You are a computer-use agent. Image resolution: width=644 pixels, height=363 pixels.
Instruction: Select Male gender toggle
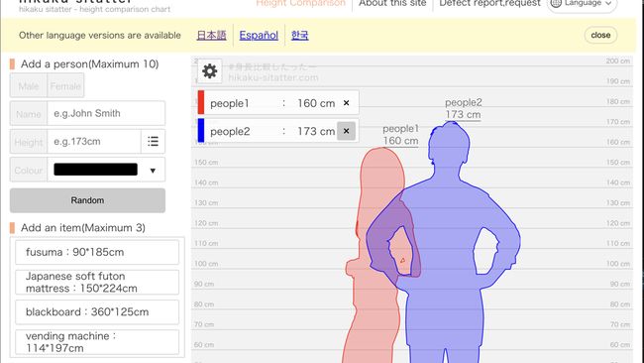click(29, 86)
